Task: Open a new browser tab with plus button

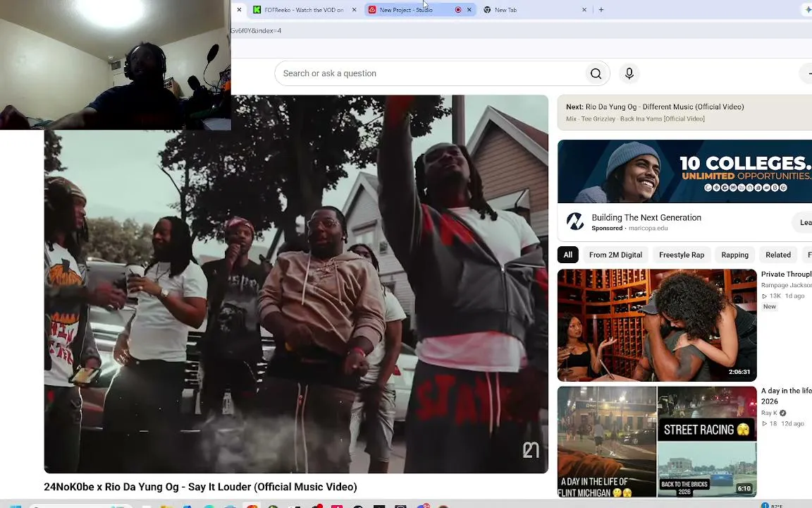Action: (x=601, y=10)
